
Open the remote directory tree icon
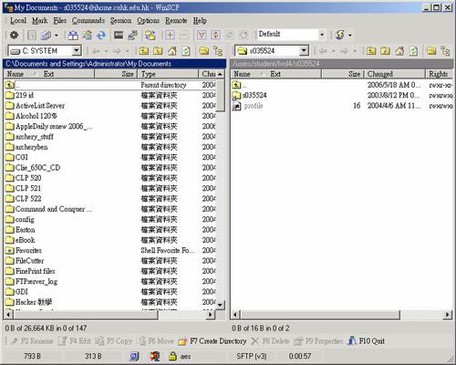445,51
